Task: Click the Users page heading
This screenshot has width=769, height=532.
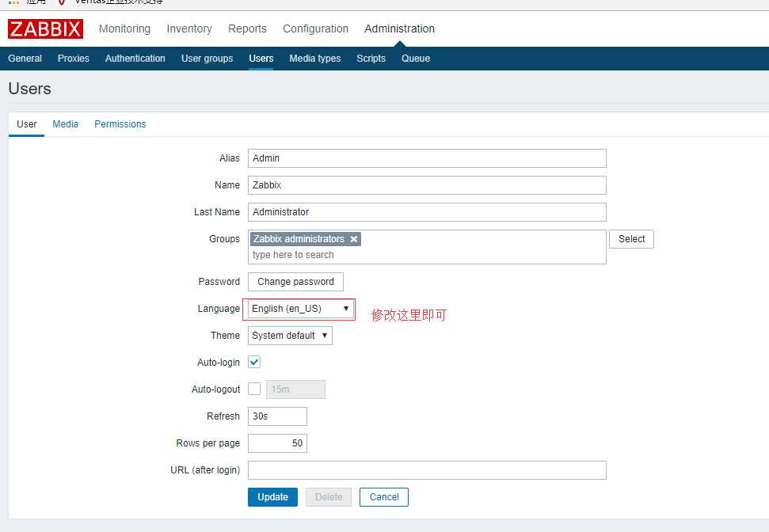Action: (30, 89)
